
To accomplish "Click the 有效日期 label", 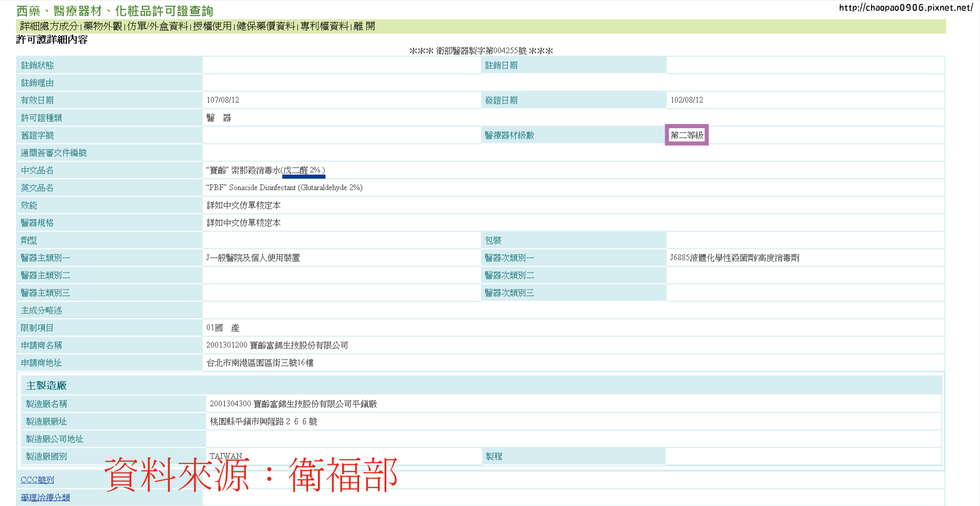I will [38, 100].
